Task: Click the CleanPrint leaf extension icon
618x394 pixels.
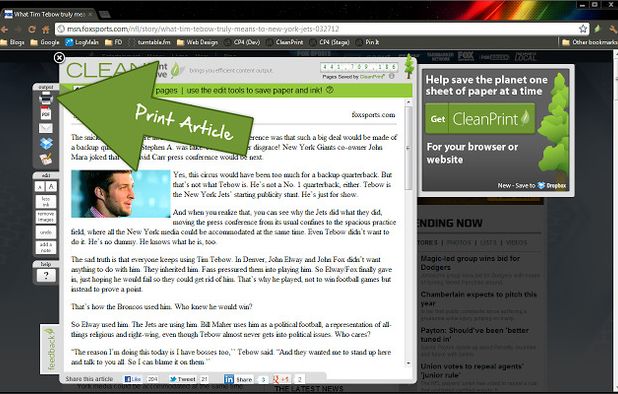Action: click(x=598, y=29)
